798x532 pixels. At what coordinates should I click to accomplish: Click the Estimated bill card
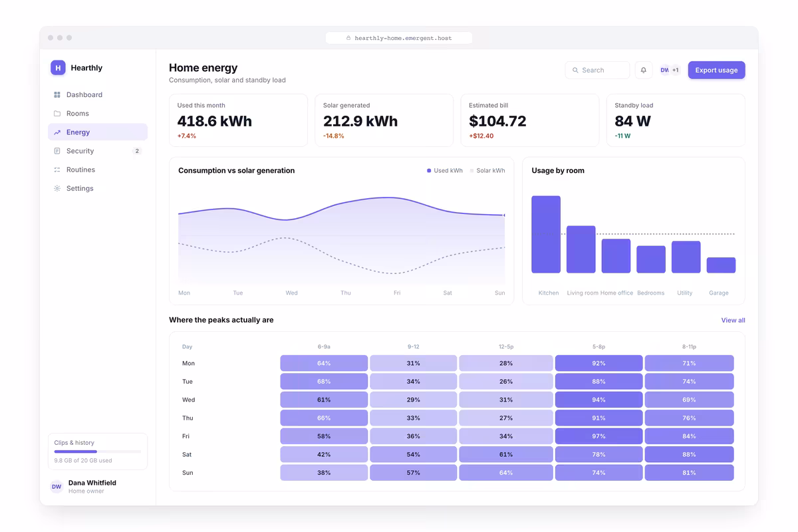pos(530,120)
